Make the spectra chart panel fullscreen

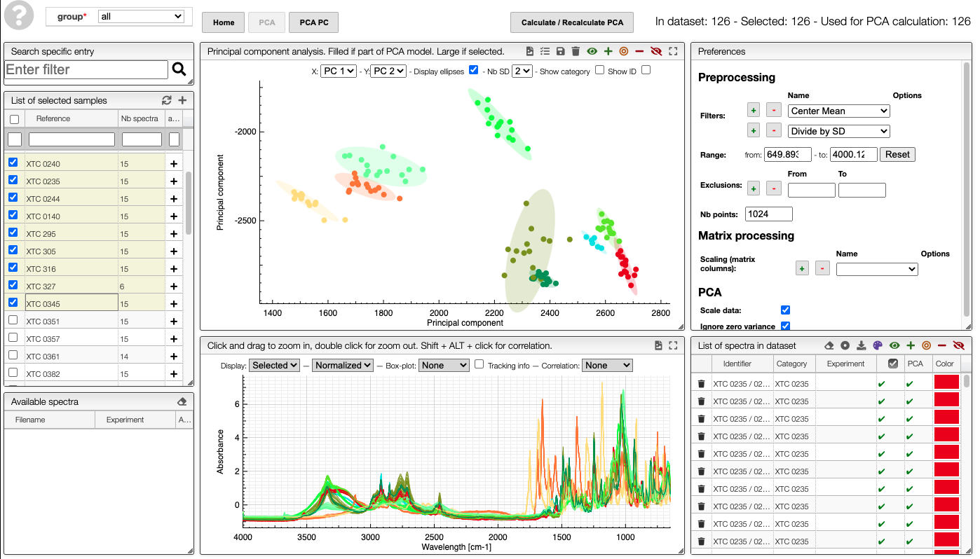pos(673,345)
